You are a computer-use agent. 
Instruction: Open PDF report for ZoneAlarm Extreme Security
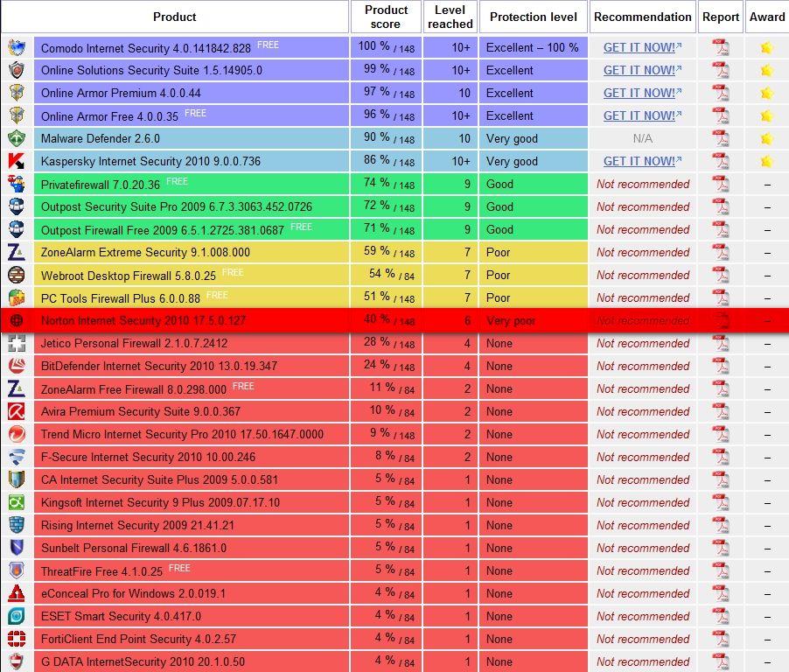click(x=721, y=252)
